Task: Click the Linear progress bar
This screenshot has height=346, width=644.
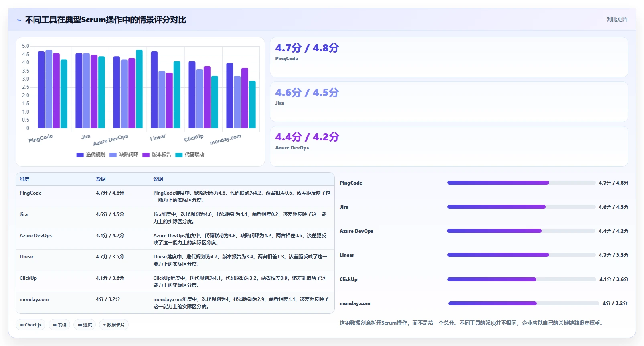Action: (521, 255)
